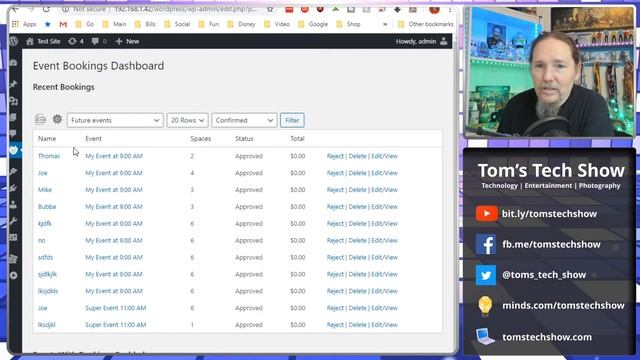640x360 pixels.
Task: Open the Plugins icon in the sidebar
Action: coord(13,188)
